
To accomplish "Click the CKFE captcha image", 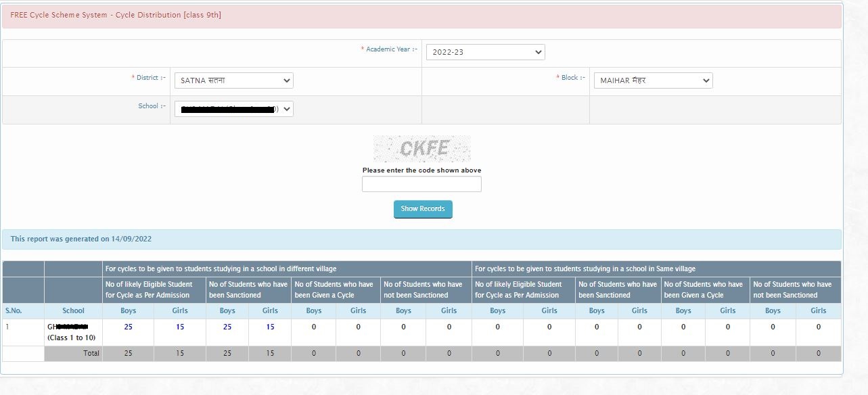I will click(422, 148).
